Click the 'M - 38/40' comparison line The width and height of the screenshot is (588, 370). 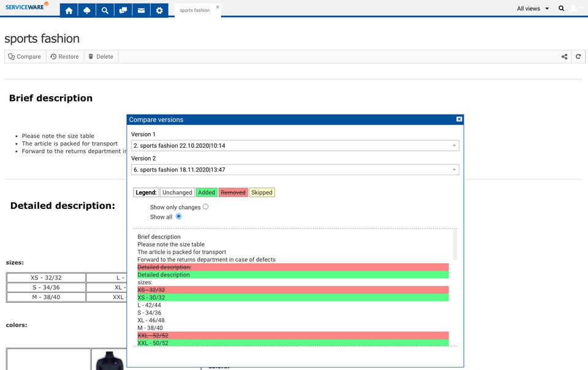click(x=150, y=328)
